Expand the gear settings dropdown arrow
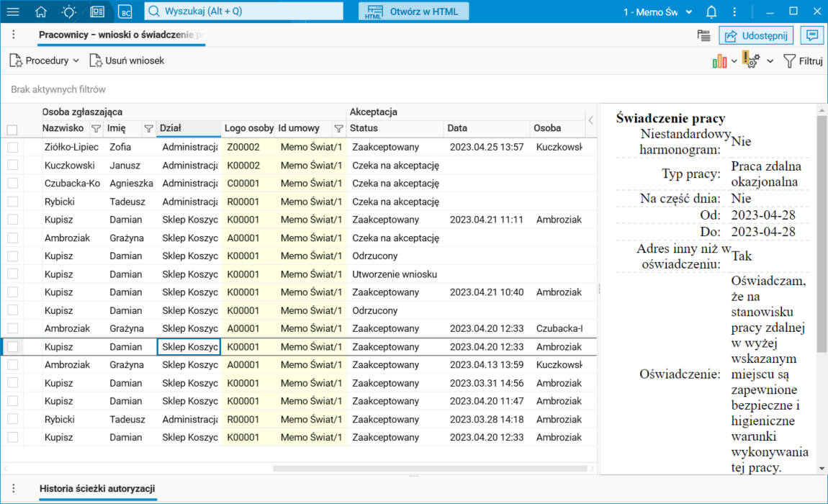The width and height of the screenshot is (828, 504). coord(770,61)
